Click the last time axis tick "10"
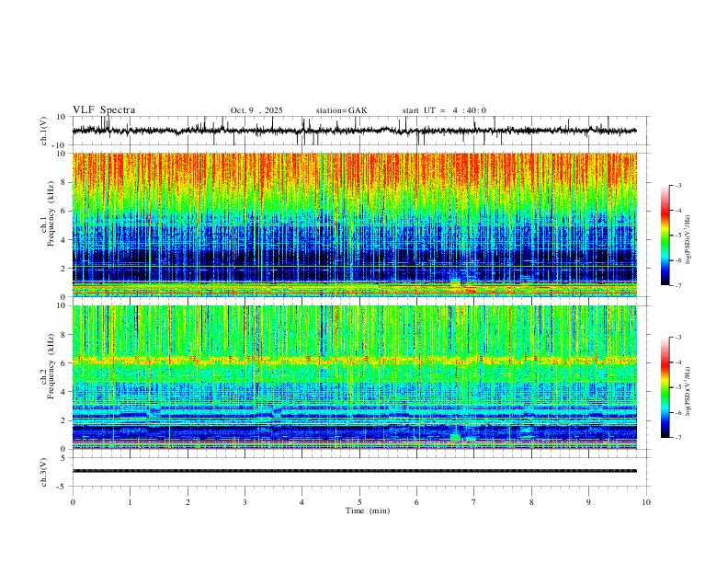 click(x=646, y=502)
